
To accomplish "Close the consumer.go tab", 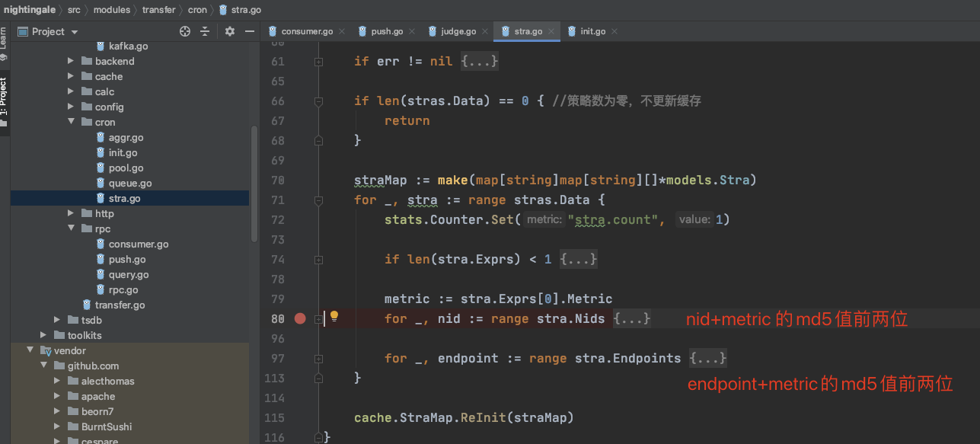I will pos(341,31).
